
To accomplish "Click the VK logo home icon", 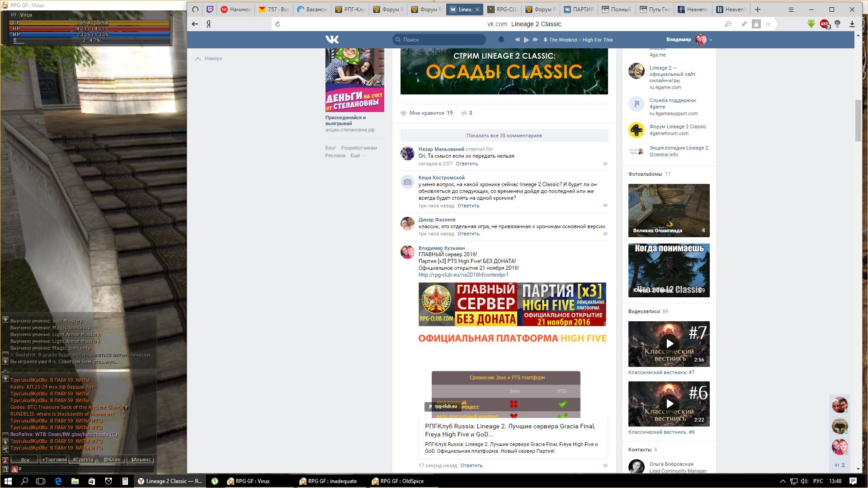I will tap(332, 40).
